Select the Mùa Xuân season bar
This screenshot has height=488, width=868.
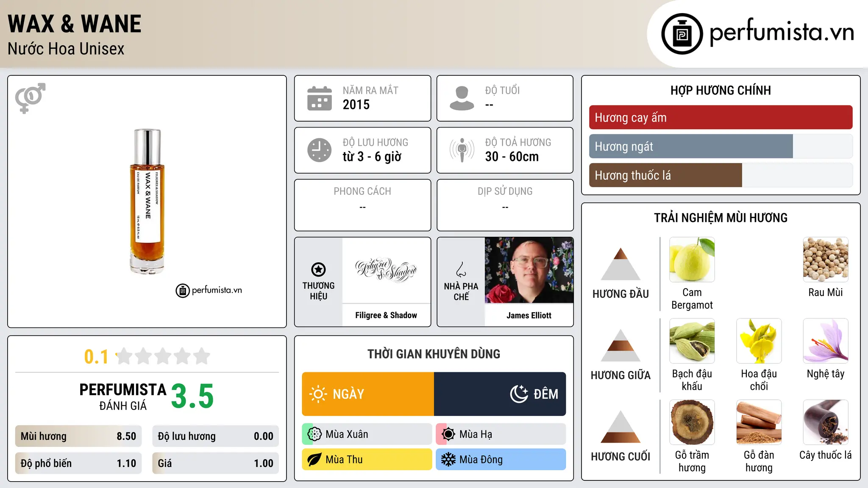coord(367,434)
